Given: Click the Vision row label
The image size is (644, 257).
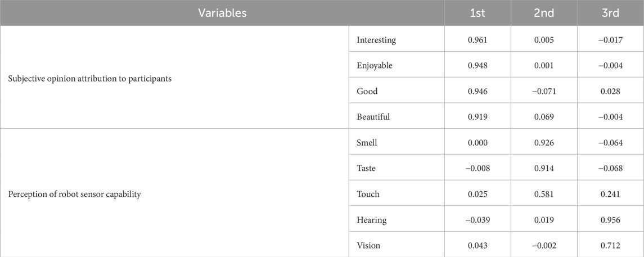Looking at the screenshot, I should (368, 246).
